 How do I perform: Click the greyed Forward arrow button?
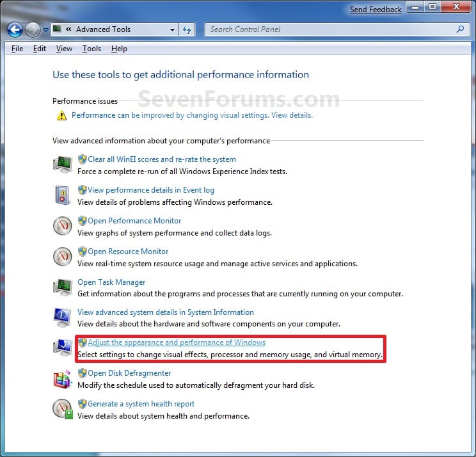[33, 29]
